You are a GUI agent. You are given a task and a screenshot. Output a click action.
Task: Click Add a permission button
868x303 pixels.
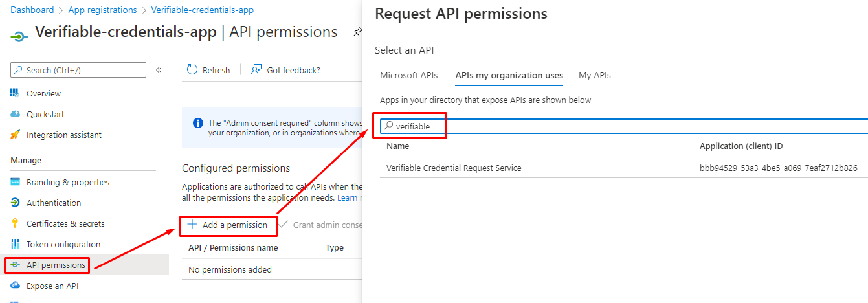pyautogui.click(x=228, y=225)
